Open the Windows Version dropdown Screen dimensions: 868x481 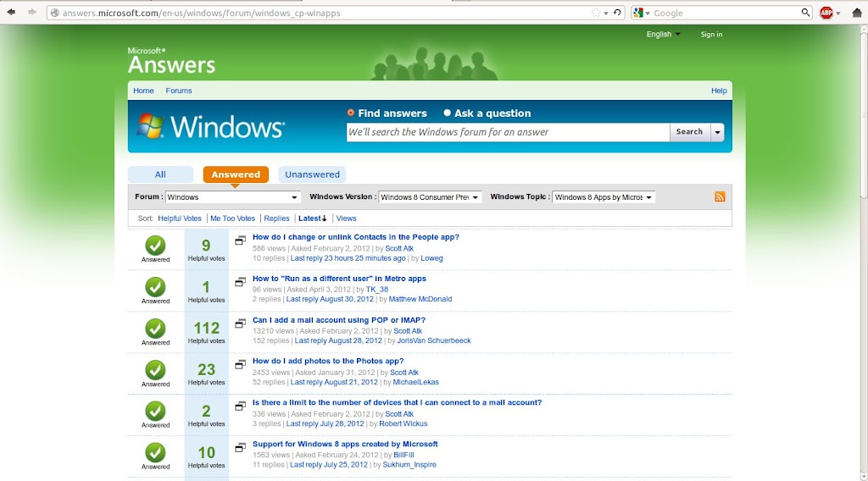click(430, 197)
